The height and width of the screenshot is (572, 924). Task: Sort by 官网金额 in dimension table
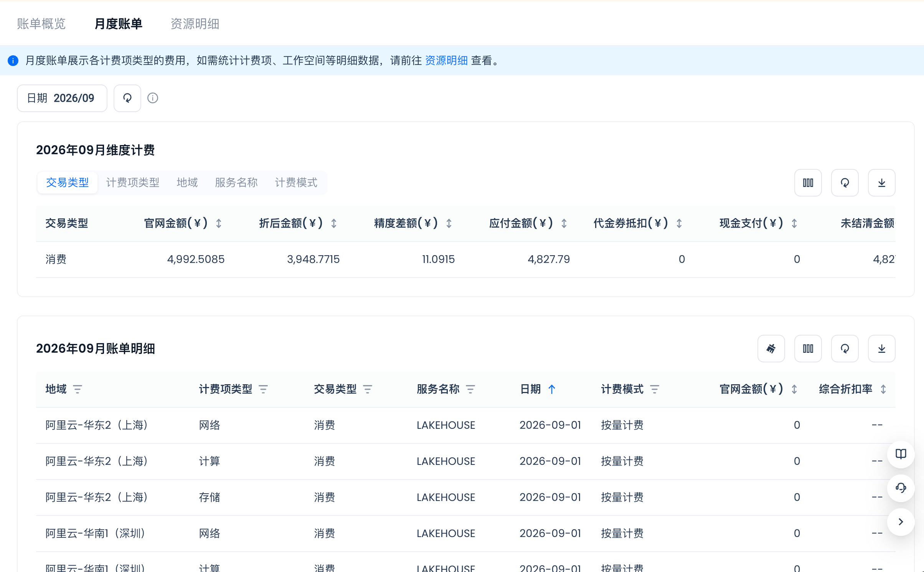point(219,223)
